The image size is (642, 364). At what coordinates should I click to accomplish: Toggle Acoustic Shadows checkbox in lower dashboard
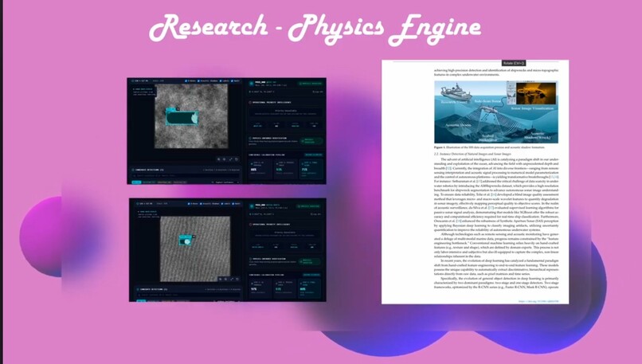coord(201,203)
